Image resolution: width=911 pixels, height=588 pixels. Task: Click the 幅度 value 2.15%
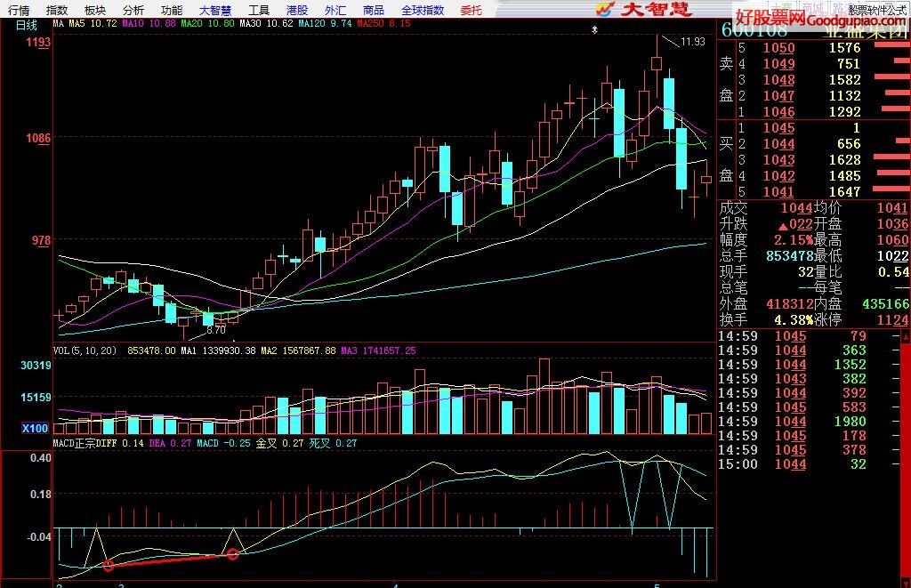[794, 240]
